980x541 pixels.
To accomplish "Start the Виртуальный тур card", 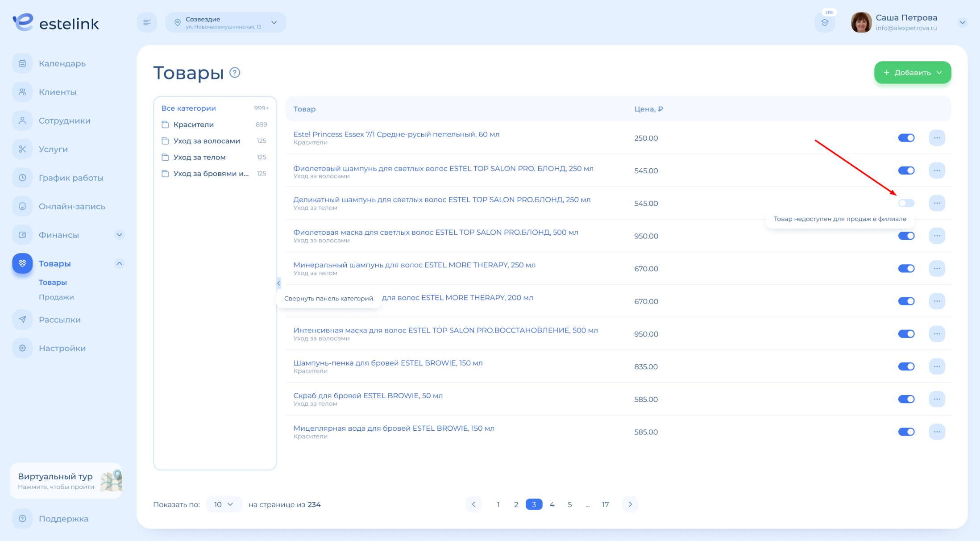I will pos(66,481).
